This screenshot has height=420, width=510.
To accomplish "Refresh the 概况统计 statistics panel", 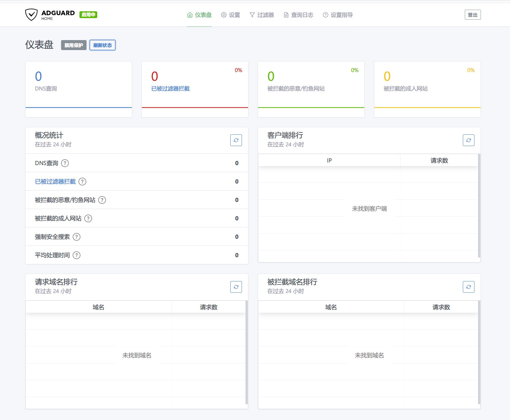I will [236, 140].
